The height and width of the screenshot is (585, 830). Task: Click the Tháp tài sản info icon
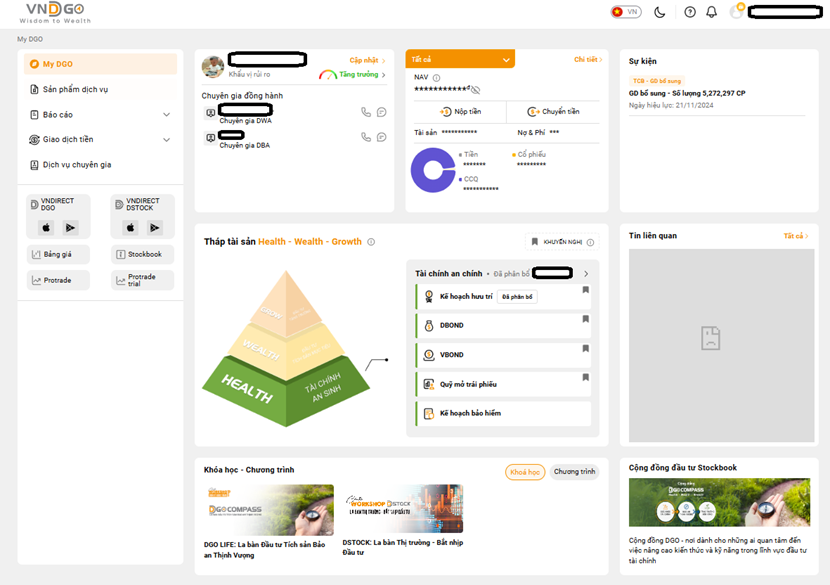coord(371,242)
